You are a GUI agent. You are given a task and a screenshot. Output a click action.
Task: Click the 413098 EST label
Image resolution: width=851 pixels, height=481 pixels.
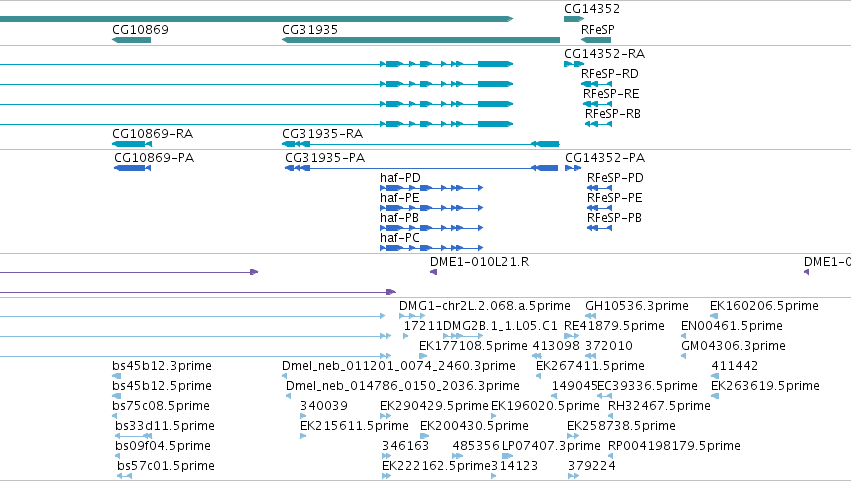pyautogui.click(x=556, y=346)
